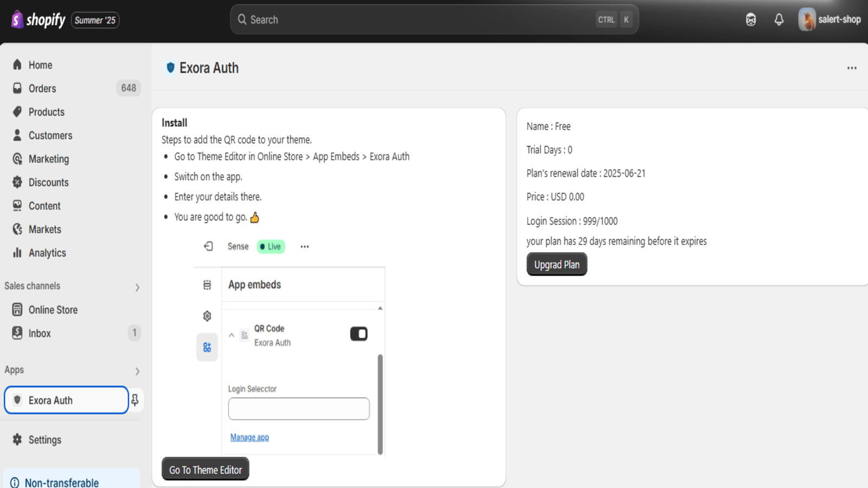Image resolution: width=868 pixels, height=488 pixels.
Task: Click the scroll up arrow in embeds panel
Action: coord(380,308)
